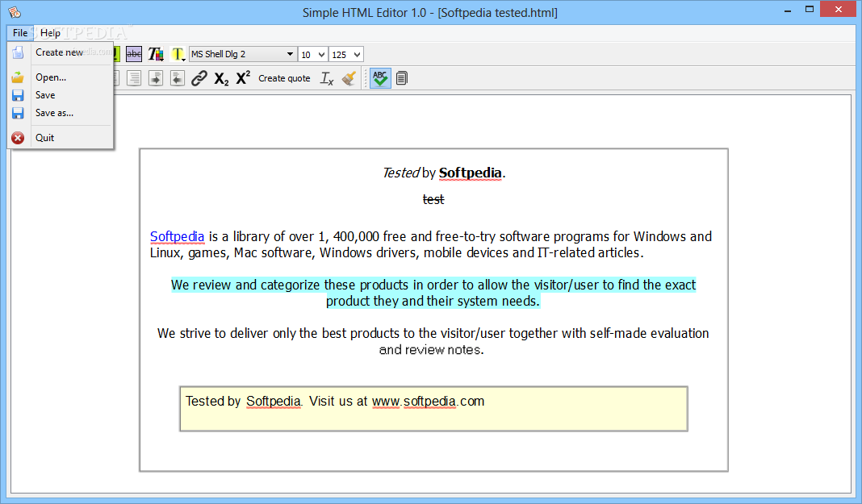Click the bold Softpedia in the heading
The width and height of the screenshot is (862, 504).
[470, 173]
